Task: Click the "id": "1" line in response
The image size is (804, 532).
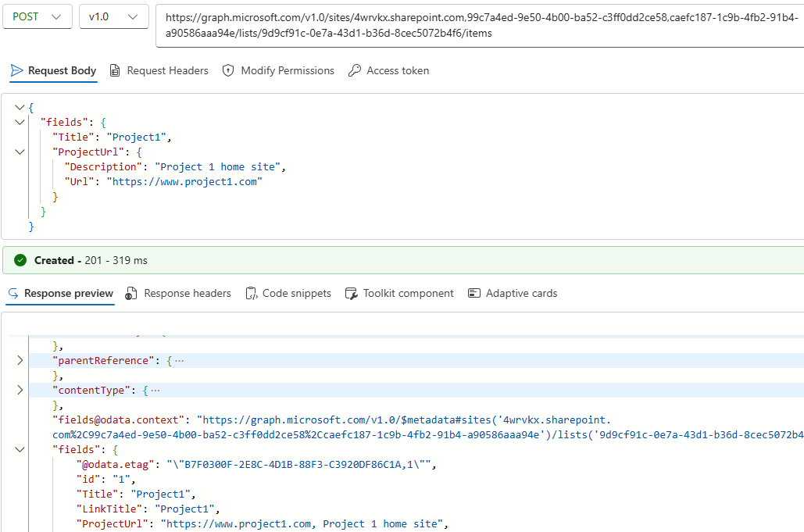Action: [x=106, y=479]
